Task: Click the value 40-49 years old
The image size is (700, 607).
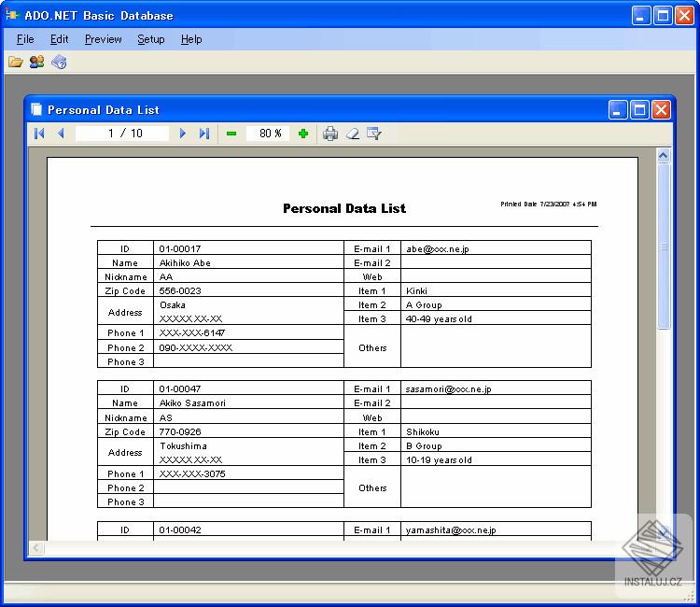Action: point(439,319)
